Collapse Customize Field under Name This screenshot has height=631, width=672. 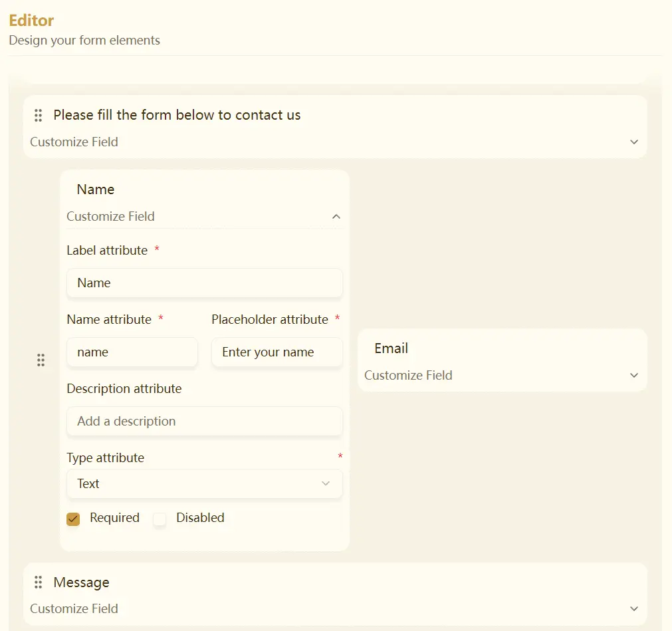click(110, 216)
